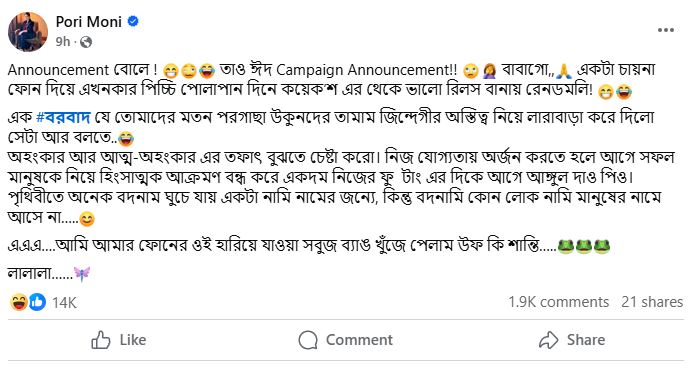Open Pori Moni's profile picture
This screenshot has width=695, height=369.
point(28,32)
